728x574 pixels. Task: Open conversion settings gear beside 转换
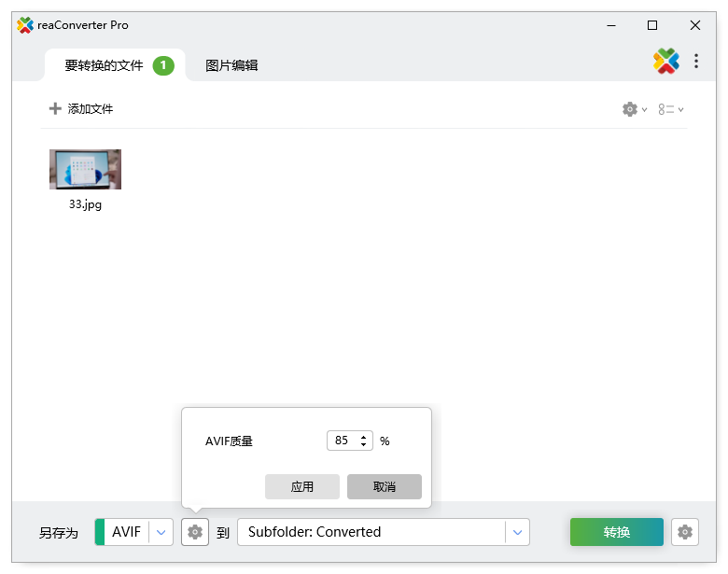685,532
